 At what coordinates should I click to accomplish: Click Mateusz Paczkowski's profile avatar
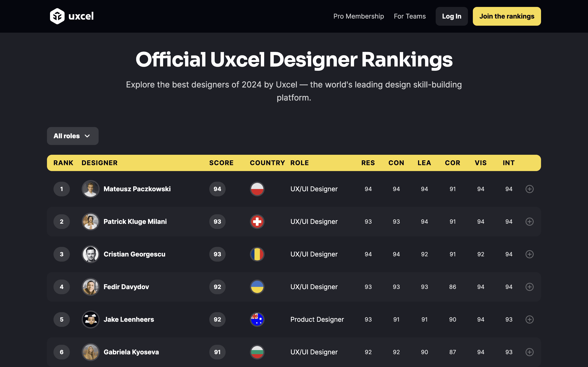(x=90, y=189)
